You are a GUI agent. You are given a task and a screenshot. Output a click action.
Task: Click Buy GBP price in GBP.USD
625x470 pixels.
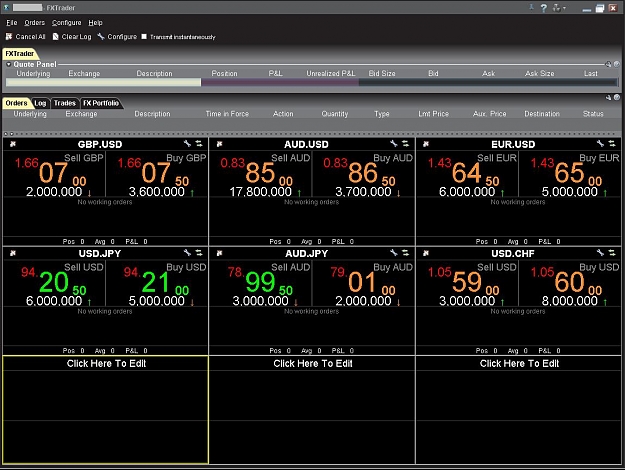tap(157, 174)
